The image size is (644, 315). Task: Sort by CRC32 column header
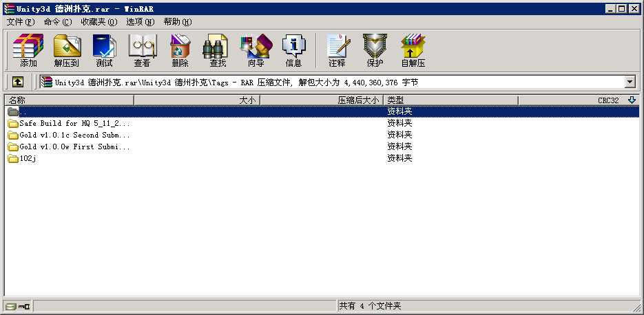pos(579,100)
